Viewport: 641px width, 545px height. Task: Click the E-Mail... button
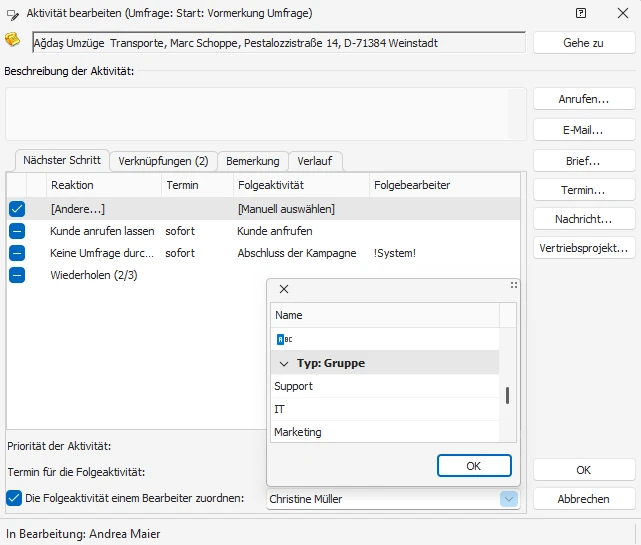point(584,130)
